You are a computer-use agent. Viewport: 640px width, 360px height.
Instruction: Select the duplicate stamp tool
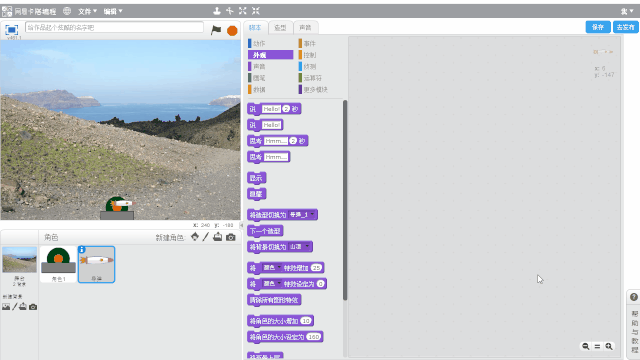coord(217,11)
